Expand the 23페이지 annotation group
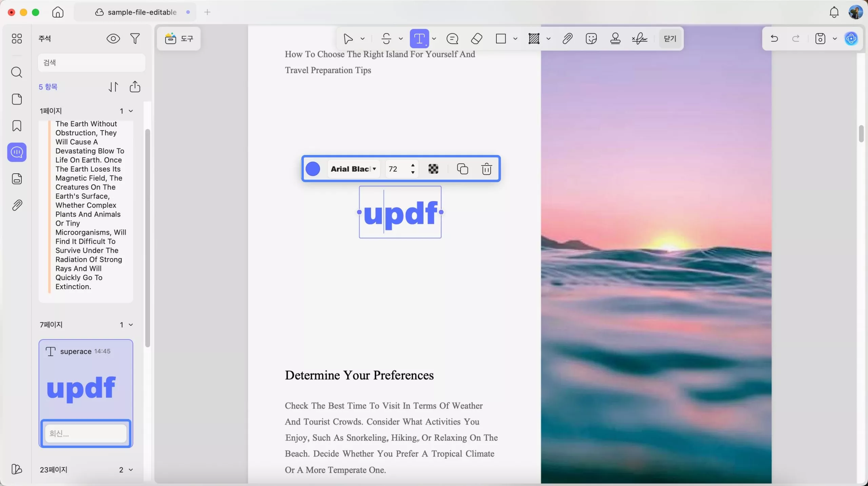The width and height of the screenshot is (868, 486). pyautogui.click(x=131, y=470)
